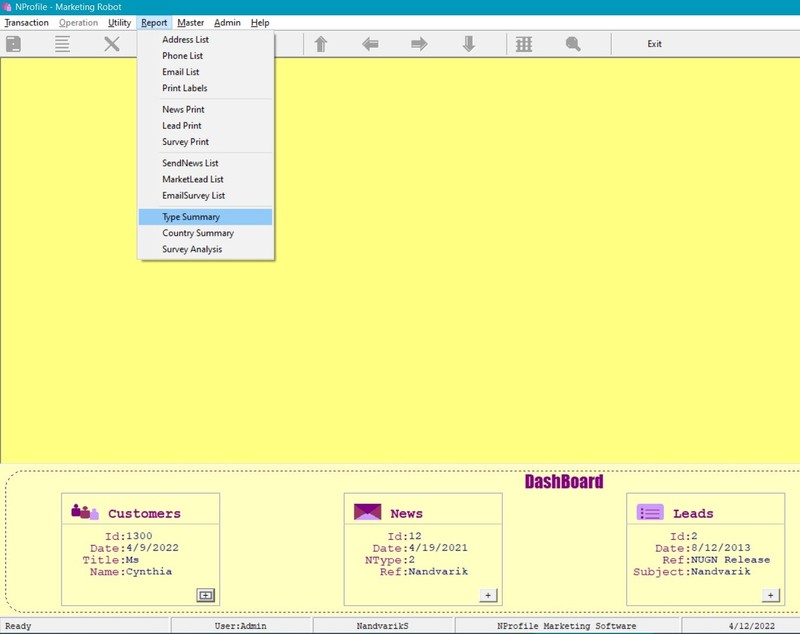
Task: Select Survey Print
Action: pos(206,142)
